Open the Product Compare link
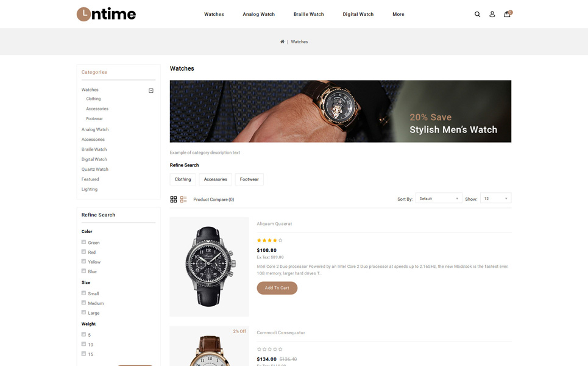This screenshot has height=366, width=588. click(x=214, y=199)
